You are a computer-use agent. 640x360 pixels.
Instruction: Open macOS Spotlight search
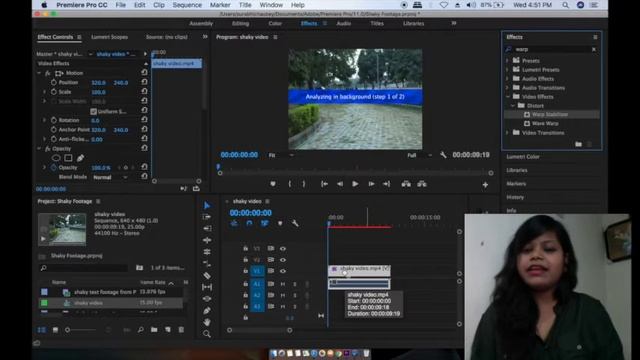565,5
